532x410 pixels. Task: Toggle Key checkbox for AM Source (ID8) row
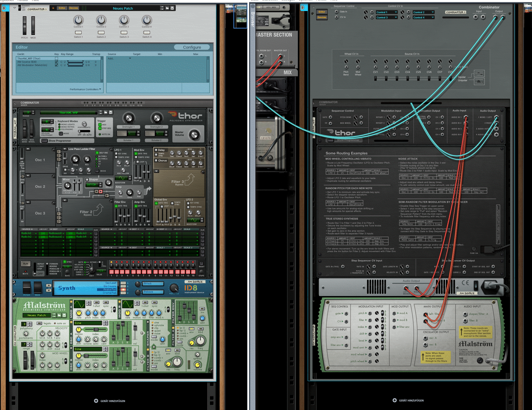[56, 62]
